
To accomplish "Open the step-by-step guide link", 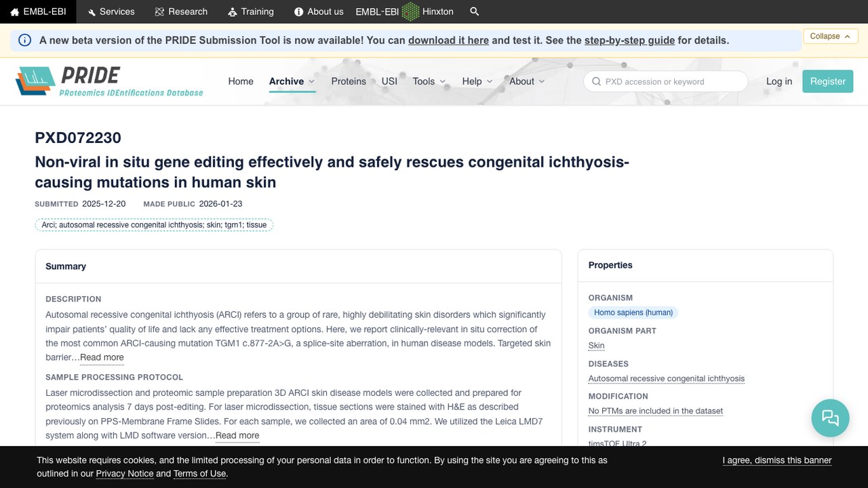I will click(629, 40).
